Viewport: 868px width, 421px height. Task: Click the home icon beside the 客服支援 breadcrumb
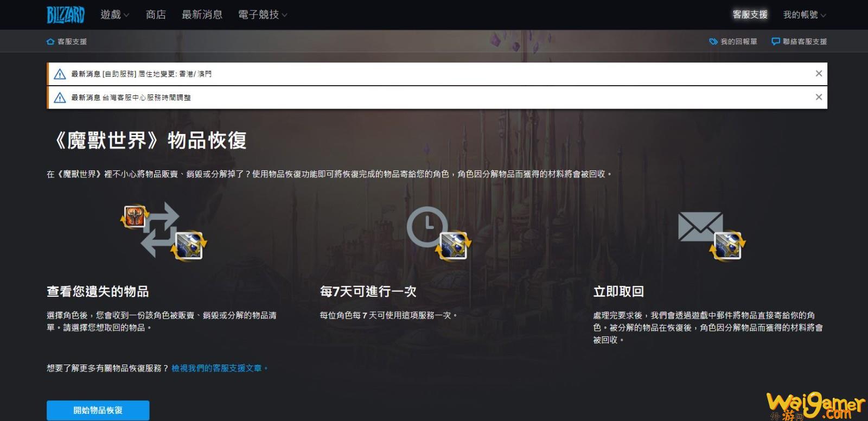coord(50,41)
